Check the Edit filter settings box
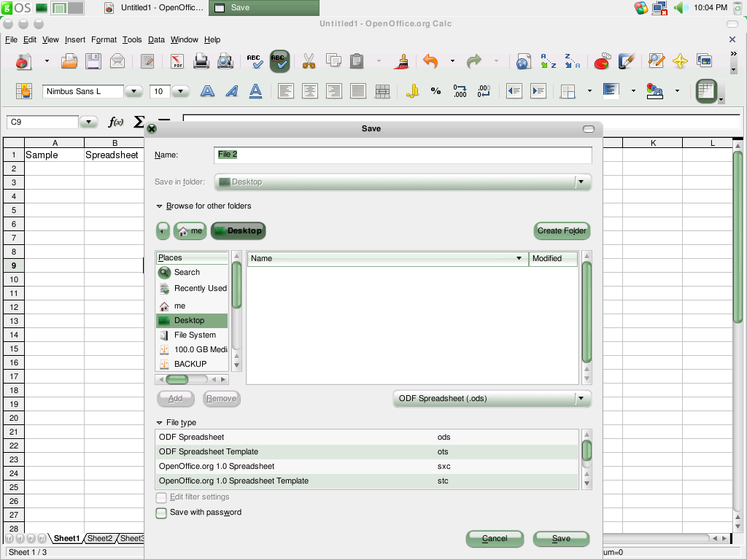Viewport: 747px width, 560px height. 161,497
